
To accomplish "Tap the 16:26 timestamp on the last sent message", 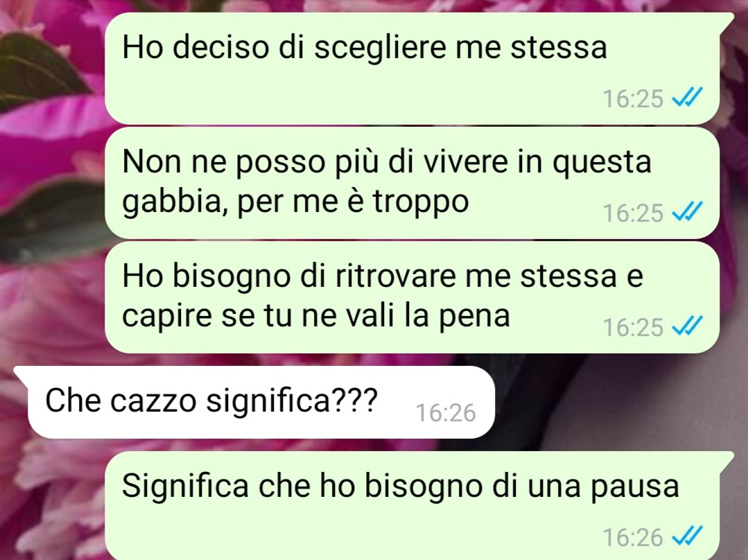I will 633,537.
